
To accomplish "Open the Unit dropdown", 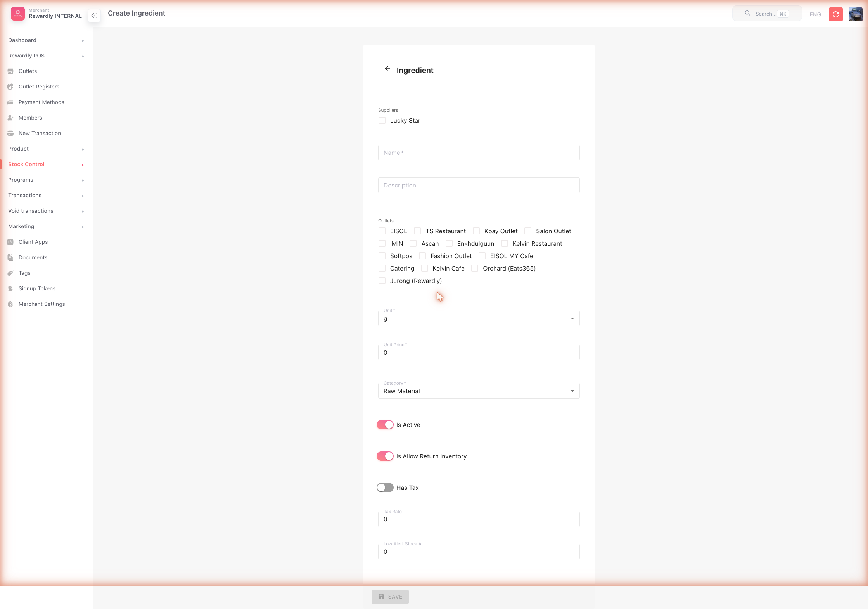I will [x=479, y=318].
